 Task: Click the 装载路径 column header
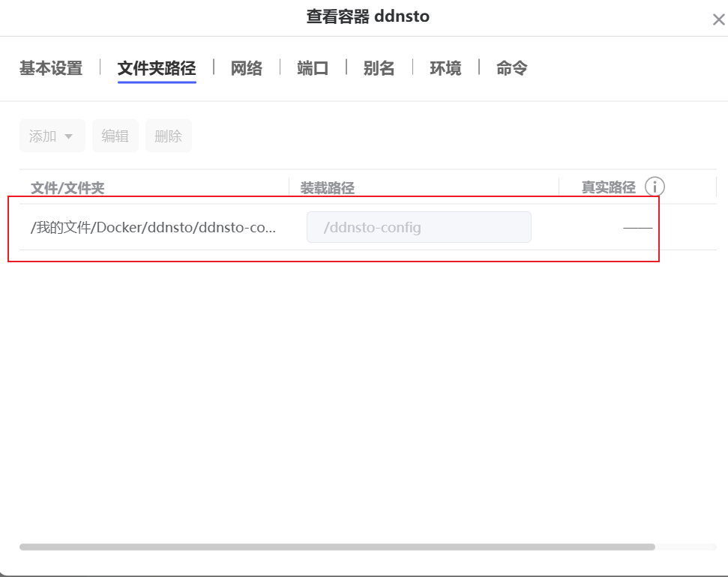point(327,187)
